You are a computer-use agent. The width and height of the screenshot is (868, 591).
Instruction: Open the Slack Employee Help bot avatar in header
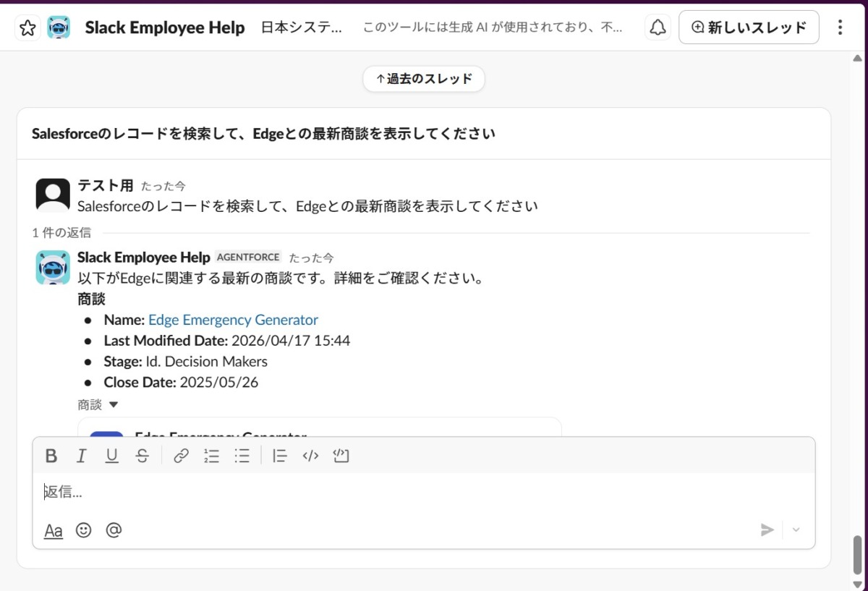tap(59, 28)
